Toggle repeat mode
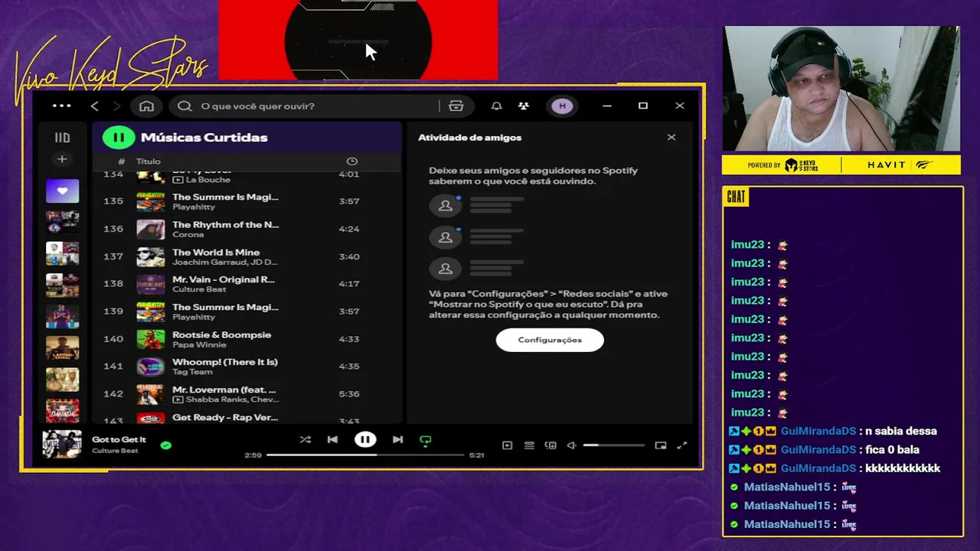This screenshot has width=980, height=551. (x=426, y=440)
